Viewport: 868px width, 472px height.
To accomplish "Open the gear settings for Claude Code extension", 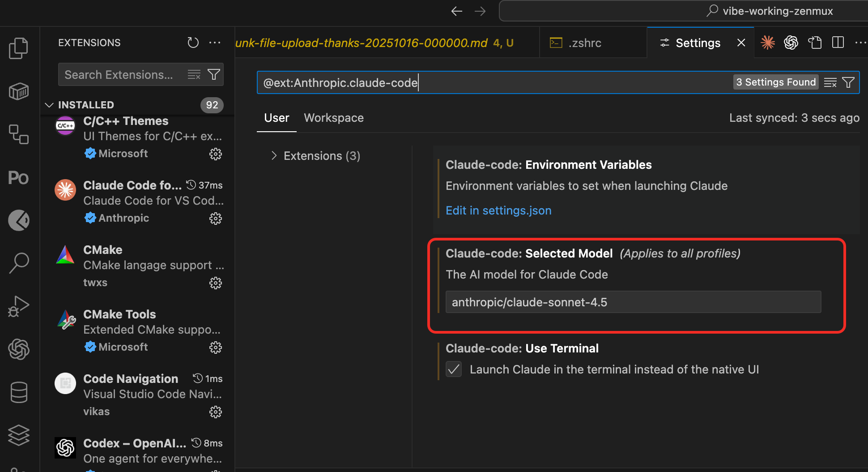I will pyautogui.click(x=216, y=219).
